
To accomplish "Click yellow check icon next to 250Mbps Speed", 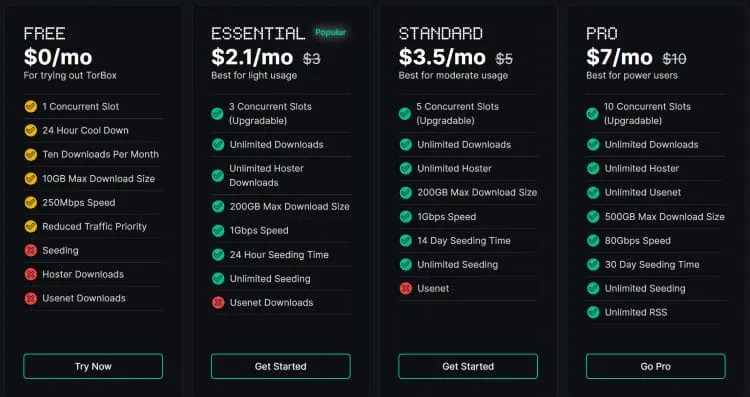I will [x=31, y=202].
